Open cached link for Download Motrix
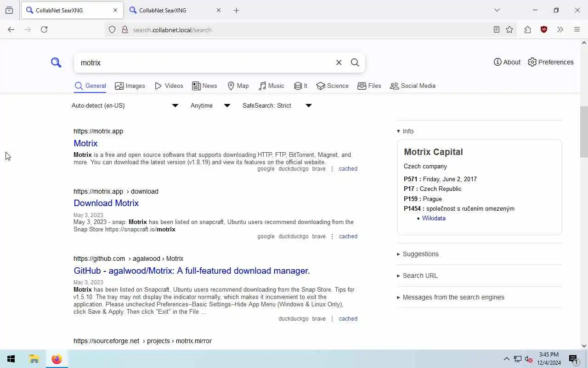Screen dimensions: 588x368 pyautogui.click(x=348, y=236)
